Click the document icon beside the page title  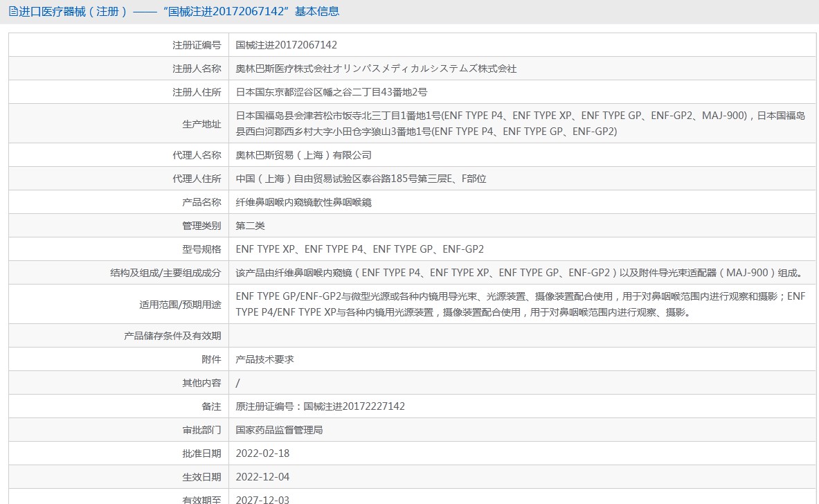13,12
